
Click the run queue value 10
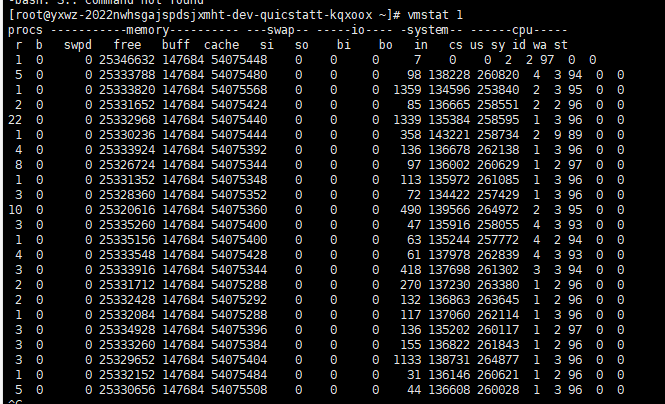click(15, 210)
